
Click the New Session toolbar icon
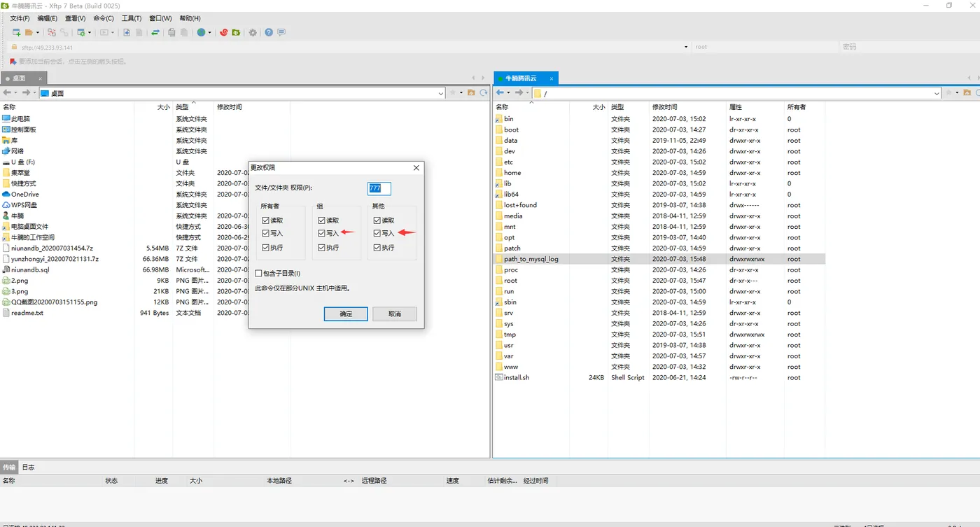point(17,32)
